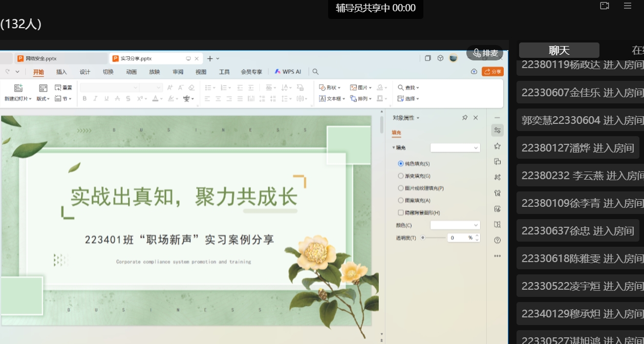Image resolution: width=644 pixels, height=344 pixels.
Task: Open the 形状 shapes tool
Action: pyautogui.click(x=329, y=88)
